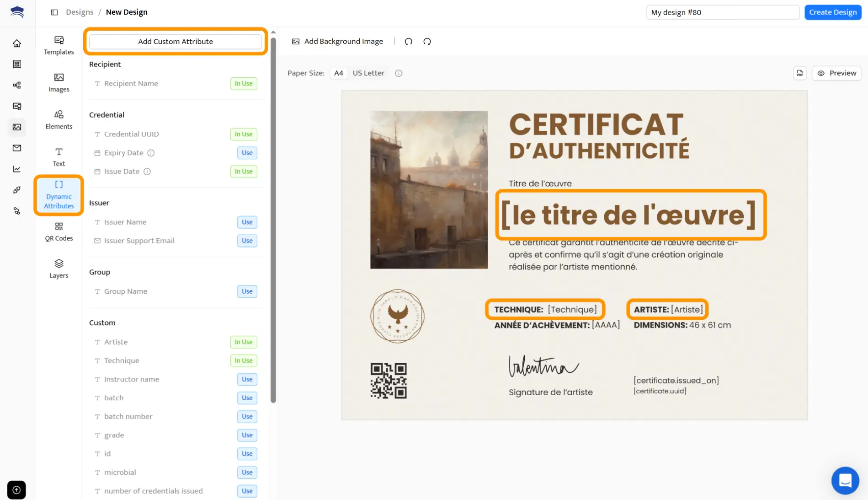Select A4 paper size
Viewport: 868px width, 500px height.
coord(339,73)
